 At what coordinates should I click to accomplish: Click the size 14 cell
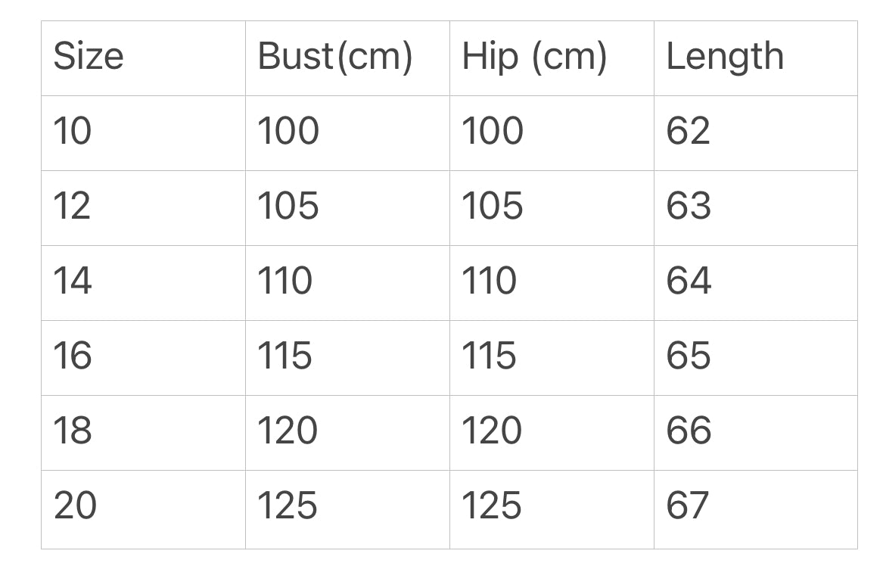pyautogui.click(x=144, y=283)
